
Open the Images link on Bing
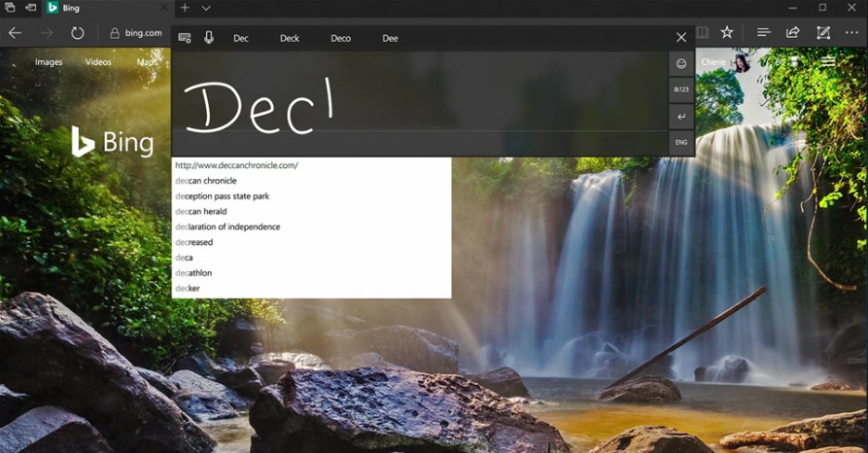[49, 62]
